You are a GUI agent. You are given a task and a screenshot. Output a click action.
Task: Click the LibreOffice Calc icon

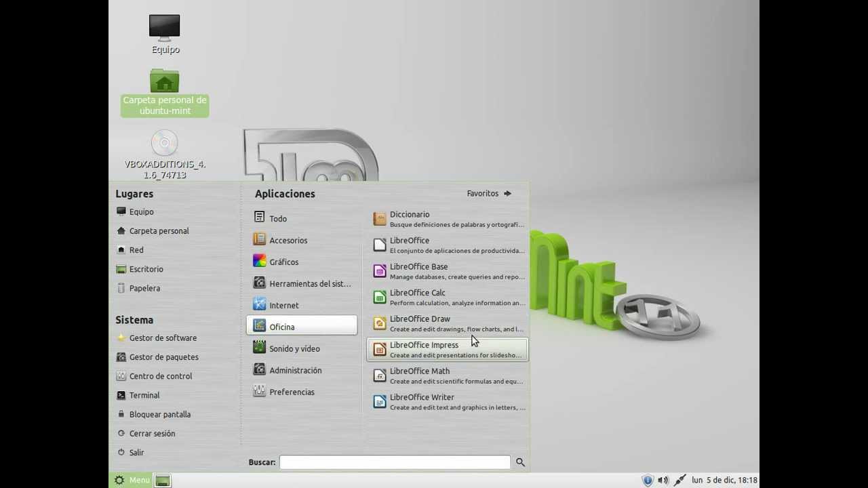(x=380, y=297)
